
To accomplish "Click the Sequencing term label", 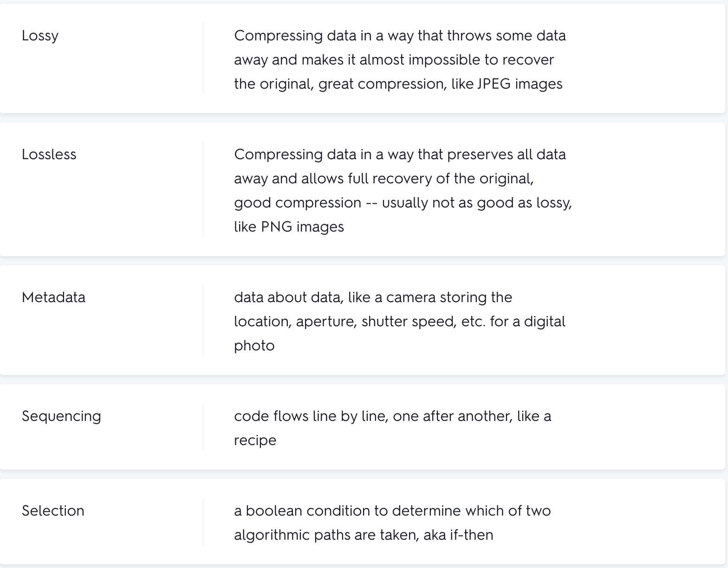I will 61,416.
